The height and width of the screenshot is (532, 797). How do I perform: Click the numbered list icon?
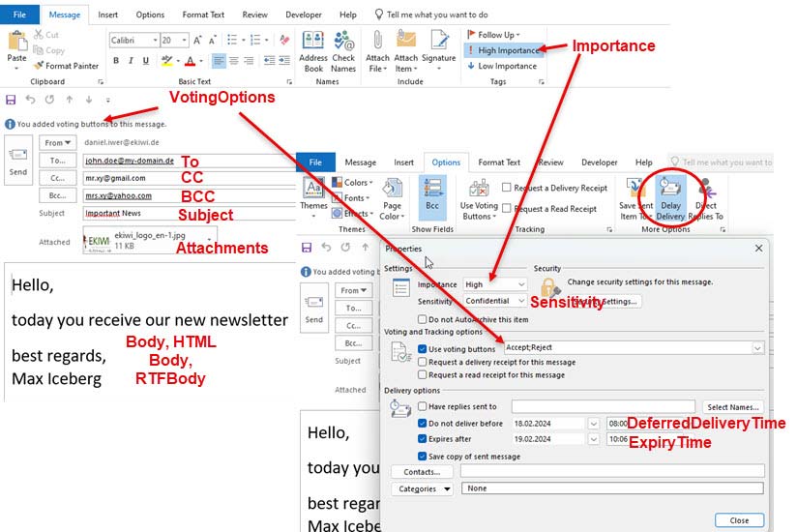(255, 40)
